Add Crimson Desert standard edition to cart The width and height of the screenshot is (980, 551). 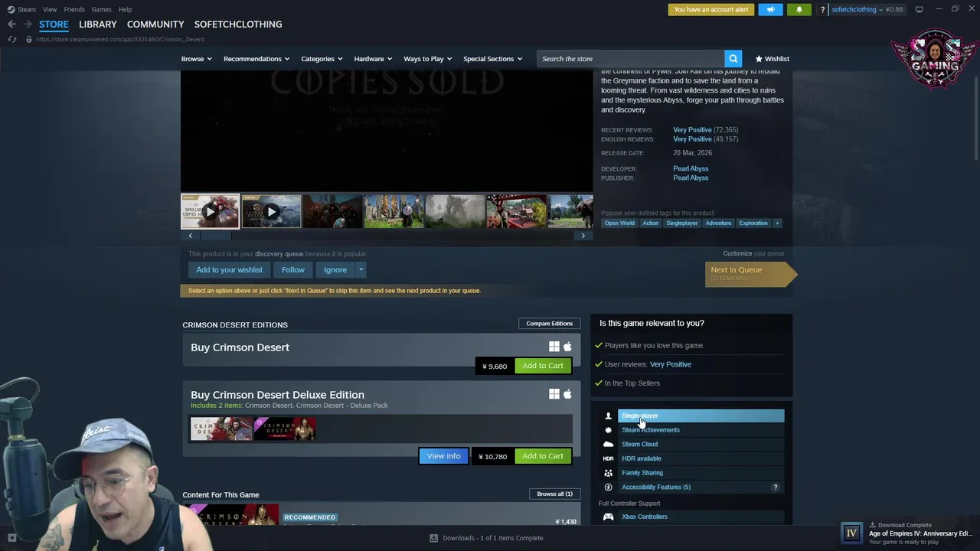coord(543,366)
